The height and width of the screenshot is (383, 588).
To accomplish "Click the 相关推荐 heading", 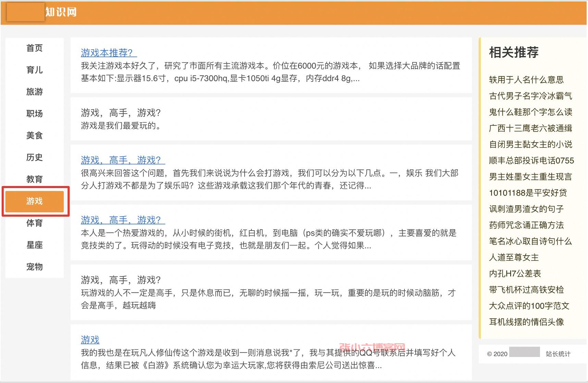I will 514,52.
